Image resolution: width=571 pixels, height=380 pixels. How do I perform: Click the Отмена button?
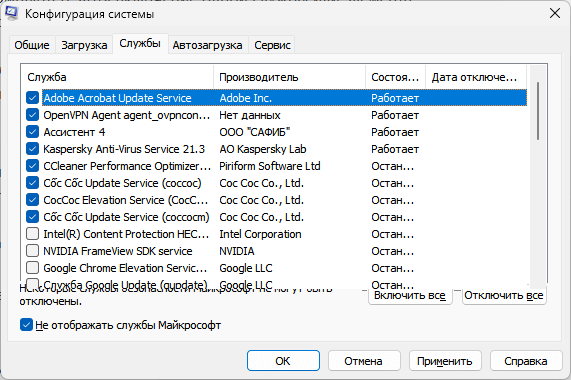pos(364,361)
